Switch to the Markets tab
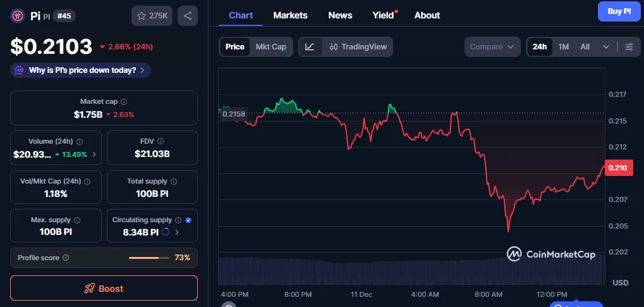 point(290,16)
